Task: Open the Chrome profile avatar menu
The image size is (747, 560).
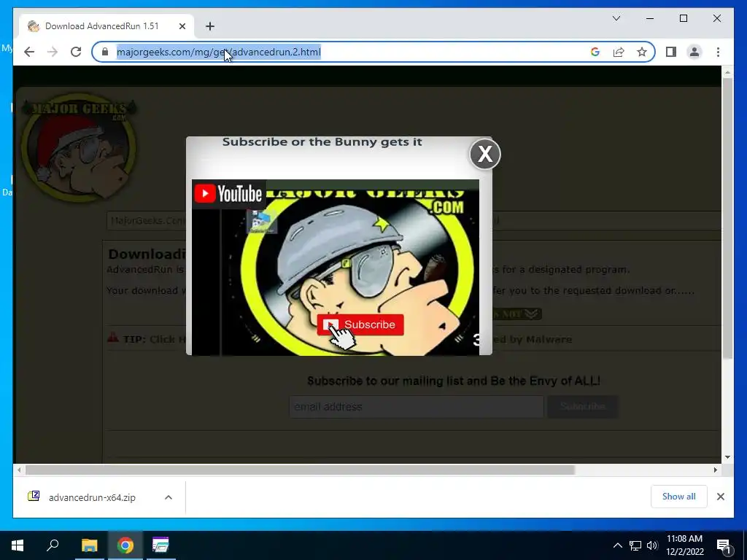Action: pos(694,52)
